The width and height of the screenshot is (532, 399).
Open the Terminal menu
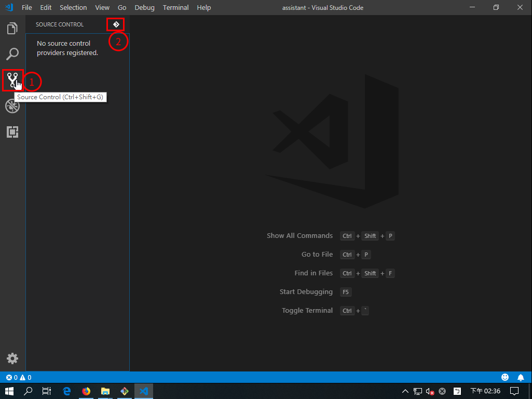point(175,8)
